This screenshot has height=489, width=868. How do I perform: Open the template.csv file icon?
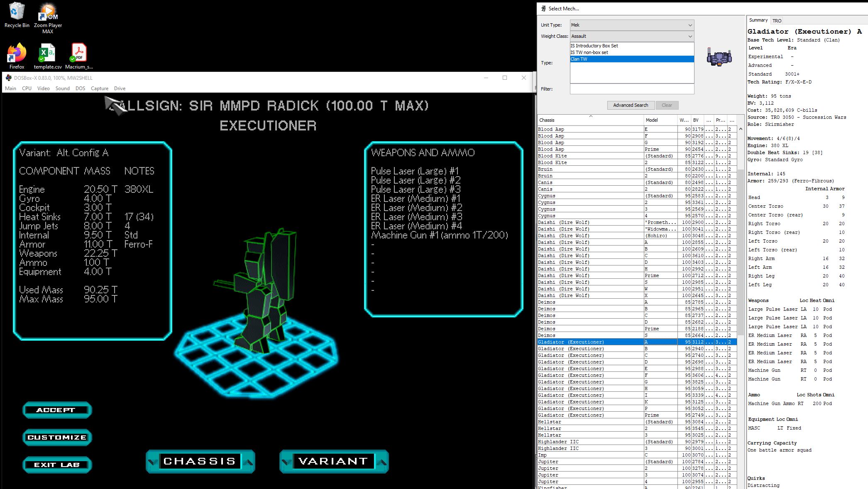click(x=47, y=53)
